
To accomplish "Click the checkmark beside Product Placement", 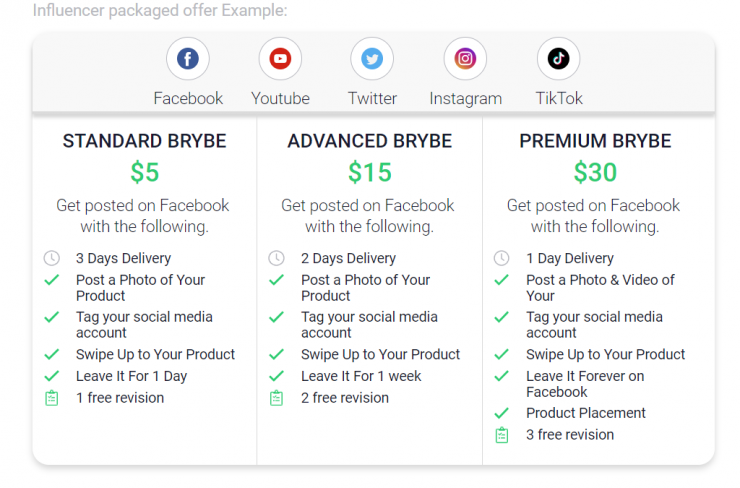I will tap(502, 413).
